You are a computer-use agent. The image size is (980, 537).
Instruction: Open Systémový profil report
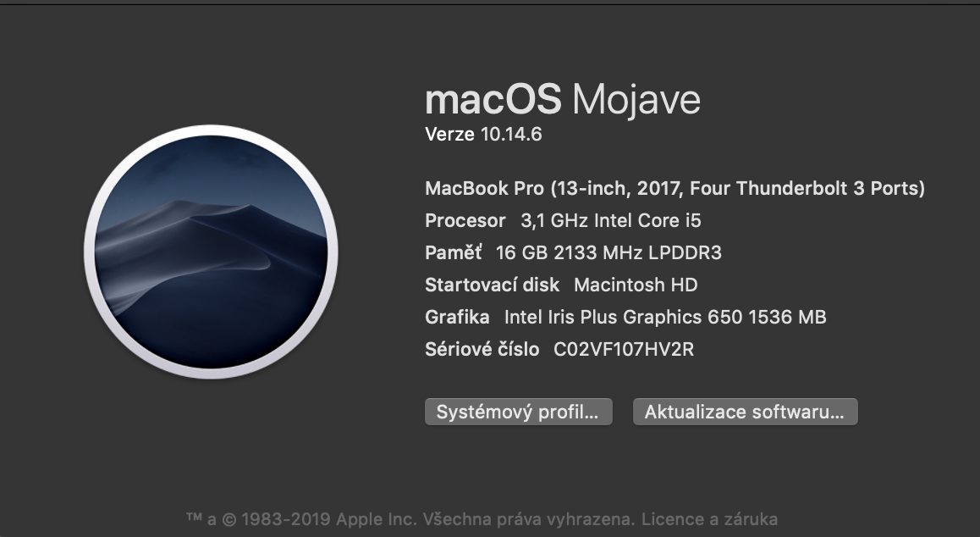[x=518, y=412]
